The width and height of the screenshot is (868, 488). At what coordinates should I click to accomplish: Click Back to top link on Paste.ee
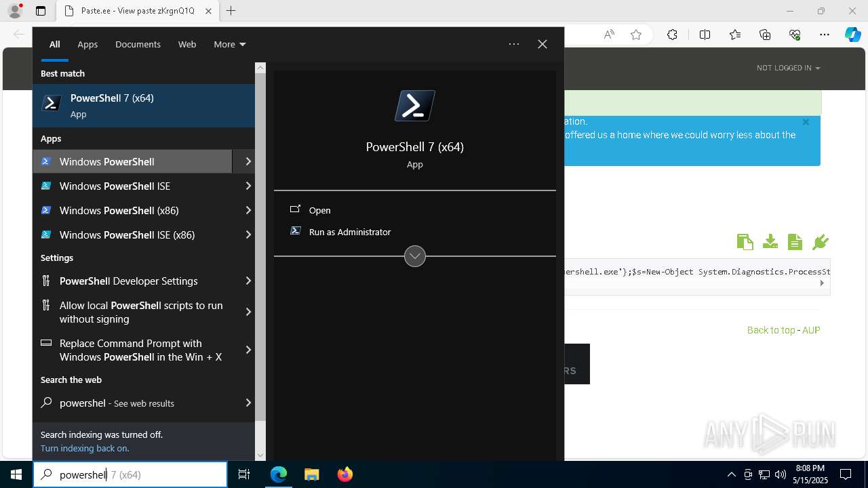click(x=771, y=330)
